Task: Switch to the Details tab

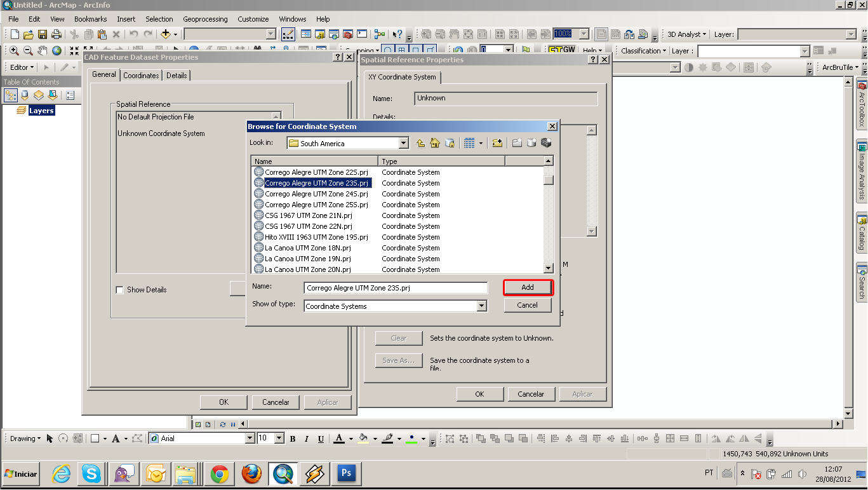Action: pos(177,76)
